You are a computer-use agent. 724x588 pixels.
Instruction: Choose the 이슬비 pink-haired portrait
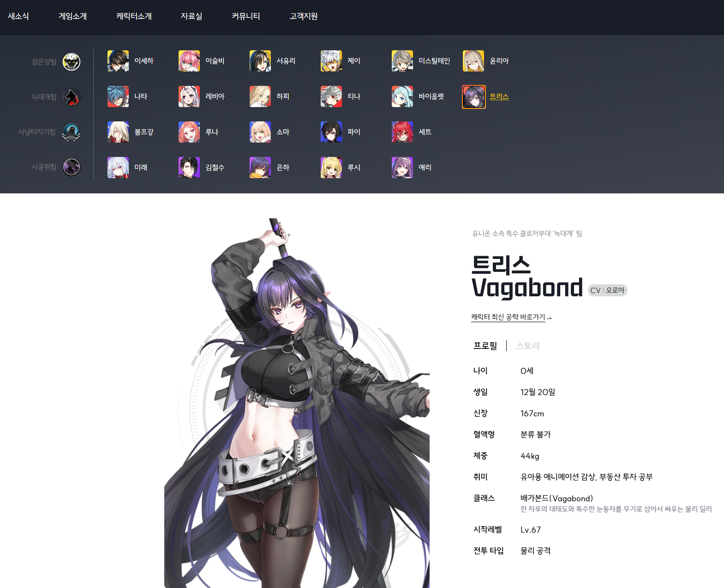[x=189, y=61]
